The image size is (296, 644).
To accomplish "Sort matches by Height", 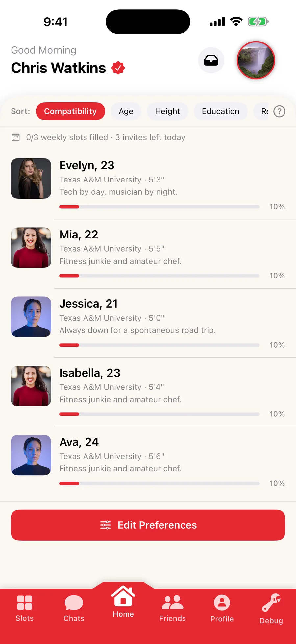I will (x=167, y=111).
